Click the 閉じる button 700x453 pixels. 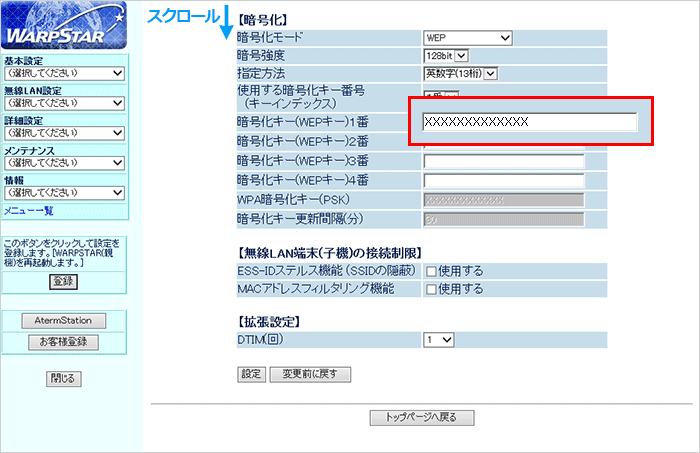(x=63, y=378)
